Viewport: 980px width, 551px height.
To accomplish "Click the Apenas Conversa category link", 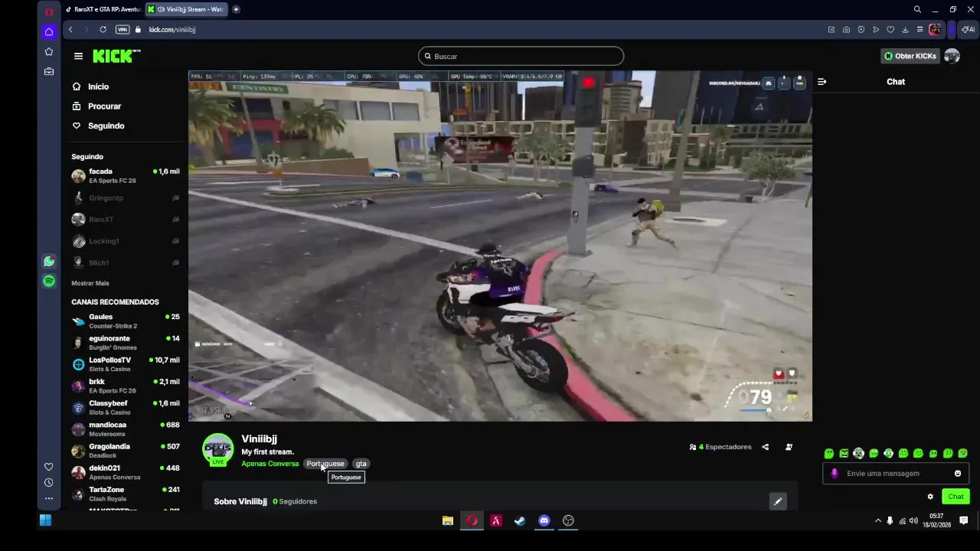I will pos(270,464).
